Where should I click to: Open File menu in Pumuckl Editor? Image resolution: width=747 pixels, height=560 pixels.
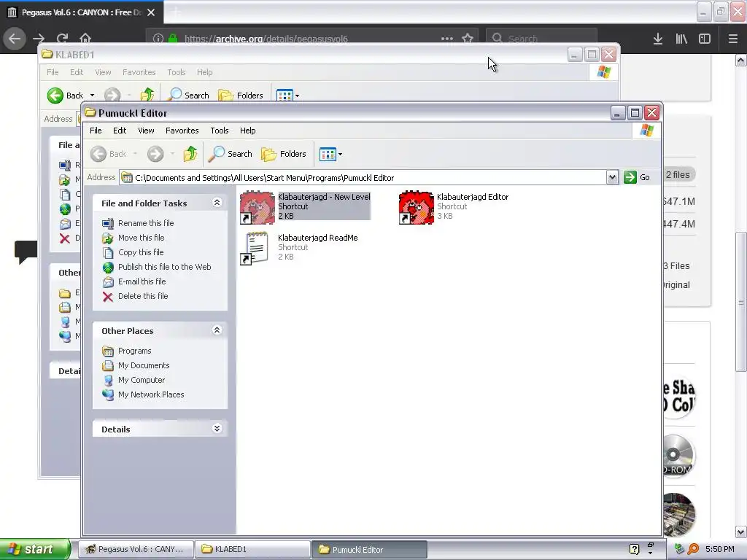(96, 131)
